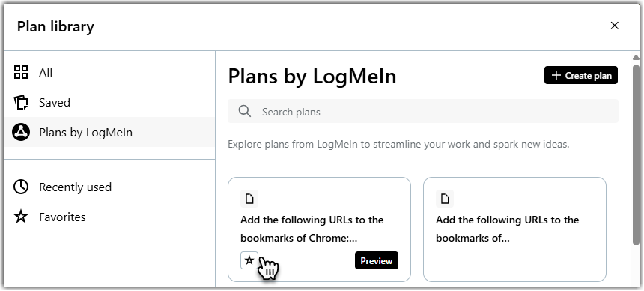Click the All grid icon in sidebar
This screenshot has height=291, width=644.
tap(21, 72)
